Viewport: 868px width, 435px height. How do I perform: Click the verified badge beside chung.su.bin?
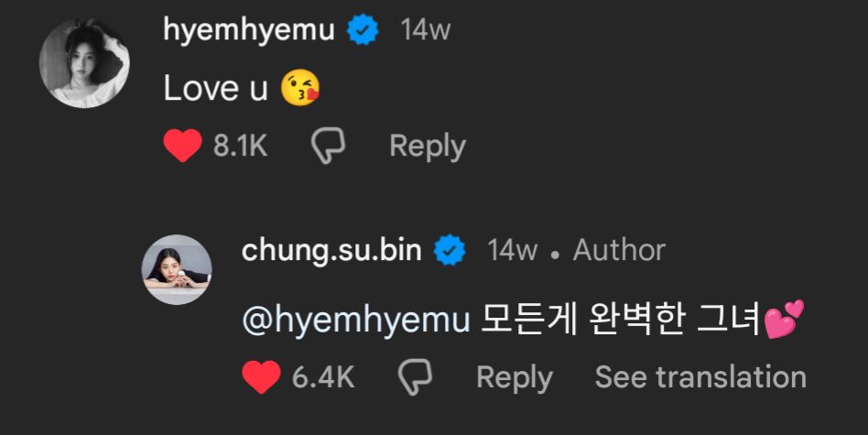click(x=450, y=250)
